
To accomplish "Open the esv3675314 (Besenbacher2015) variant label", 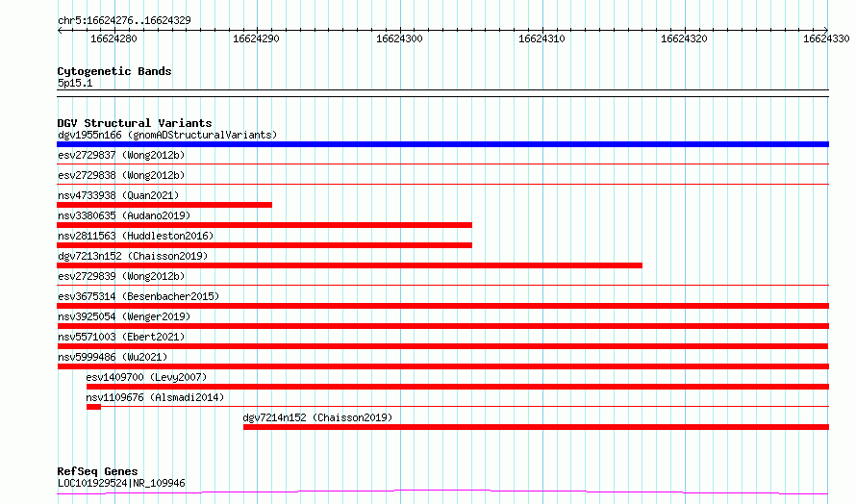I will click(138, 296).
